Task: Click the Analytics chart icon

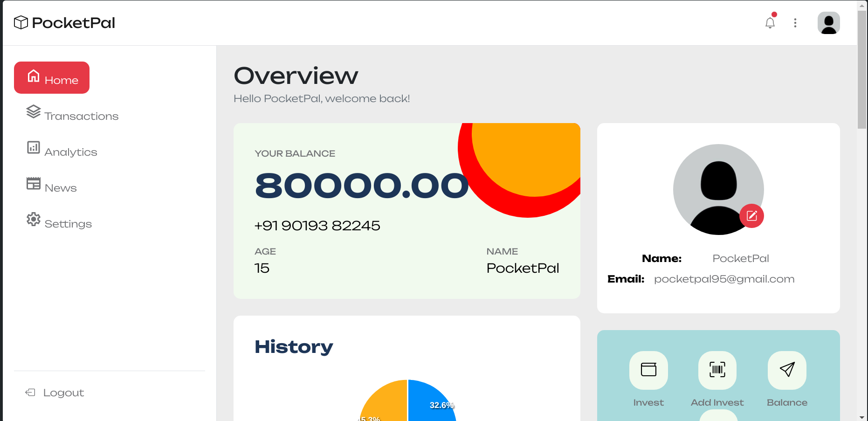Action: pyautogui.click(x=34, y=147)
